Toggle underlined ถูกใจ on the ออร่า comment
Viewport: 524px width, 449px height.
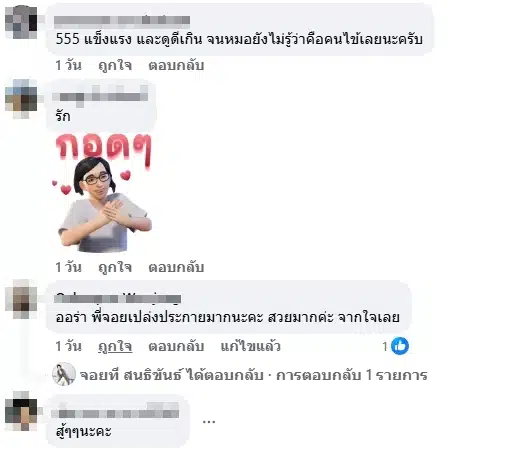click(115, 346)
